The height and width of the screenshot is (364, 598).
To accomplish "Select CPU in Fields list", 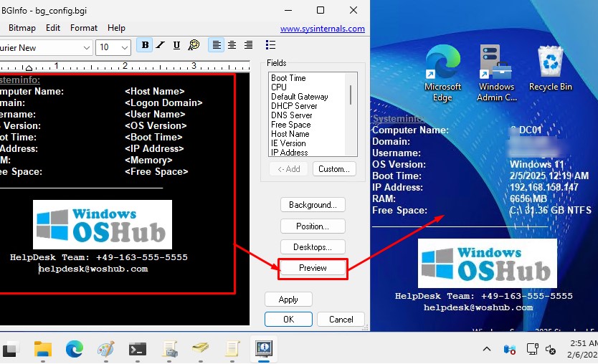I will (279, 87).
